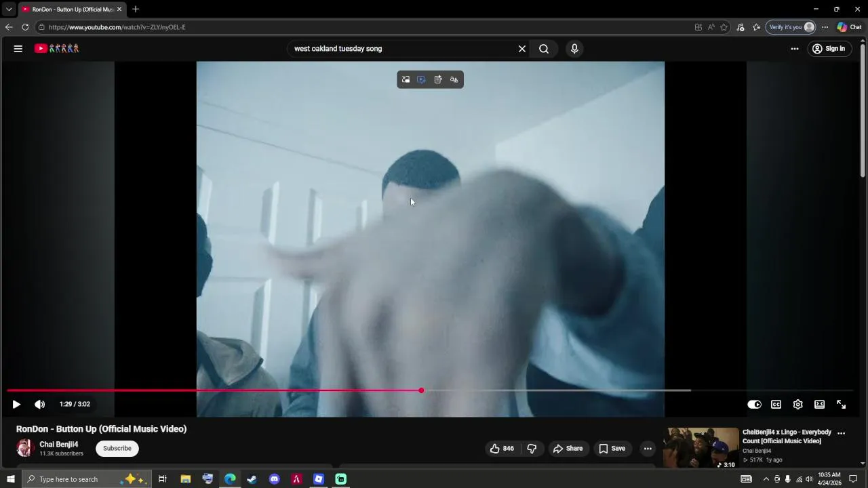
Task: Switch to theater mode
Action: 819,404
